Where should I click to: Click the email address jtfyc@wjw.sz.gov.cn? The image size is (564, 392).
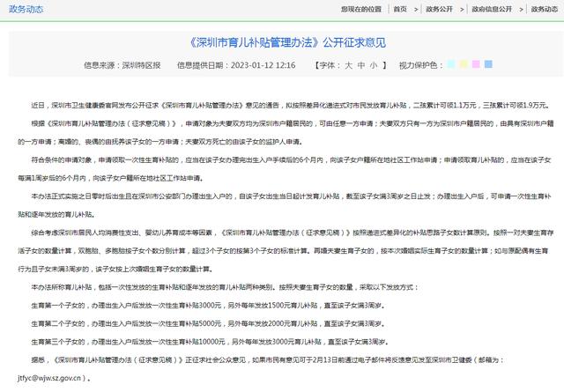click(49, 378)
